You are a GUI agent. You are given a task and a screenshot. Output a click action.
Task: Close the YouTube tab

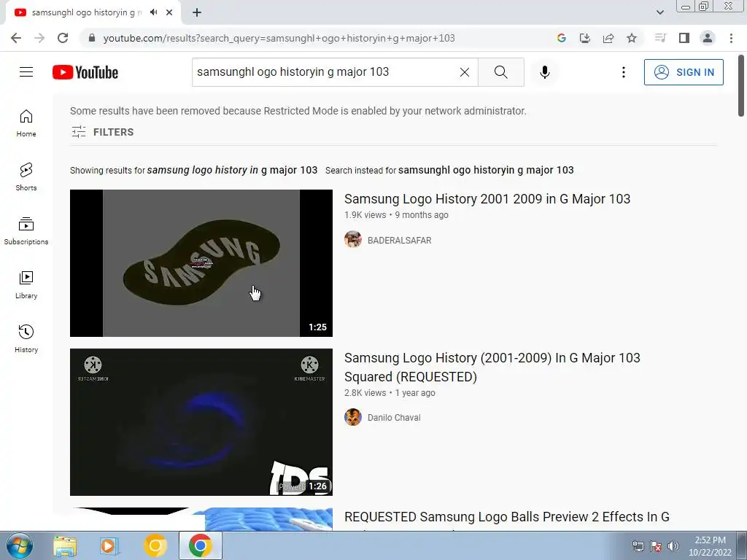click(169, 12)
